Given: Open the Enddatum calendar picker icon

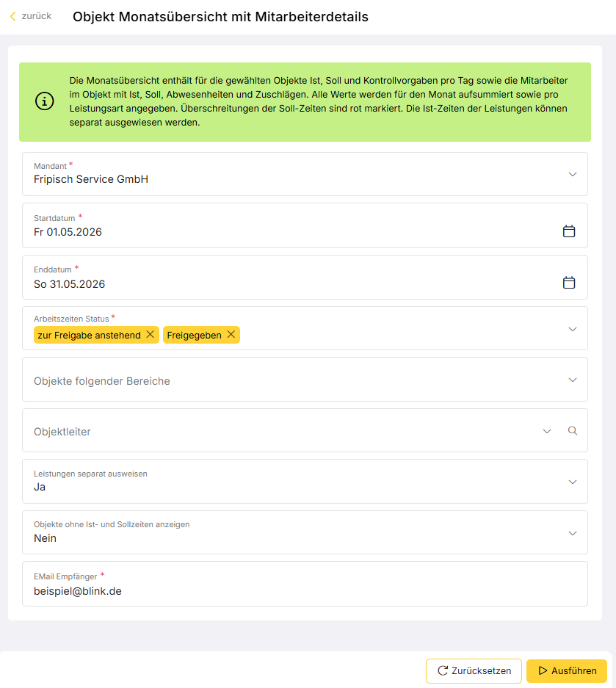Looking at the screenshot, I should (568, 283).
